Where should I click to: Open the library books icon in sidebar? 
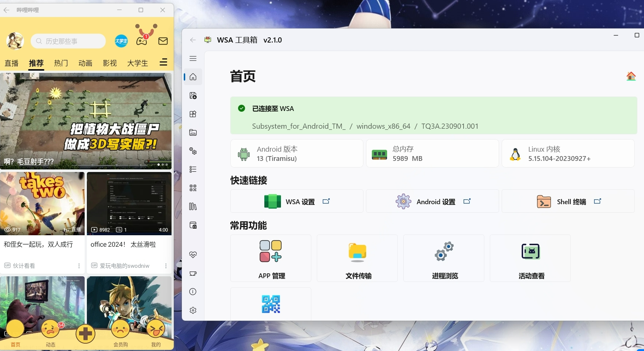[x=193, y=206]
